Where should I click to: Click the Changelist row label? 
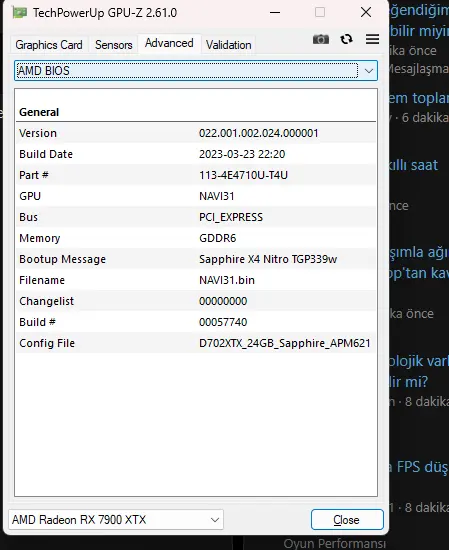46,301
